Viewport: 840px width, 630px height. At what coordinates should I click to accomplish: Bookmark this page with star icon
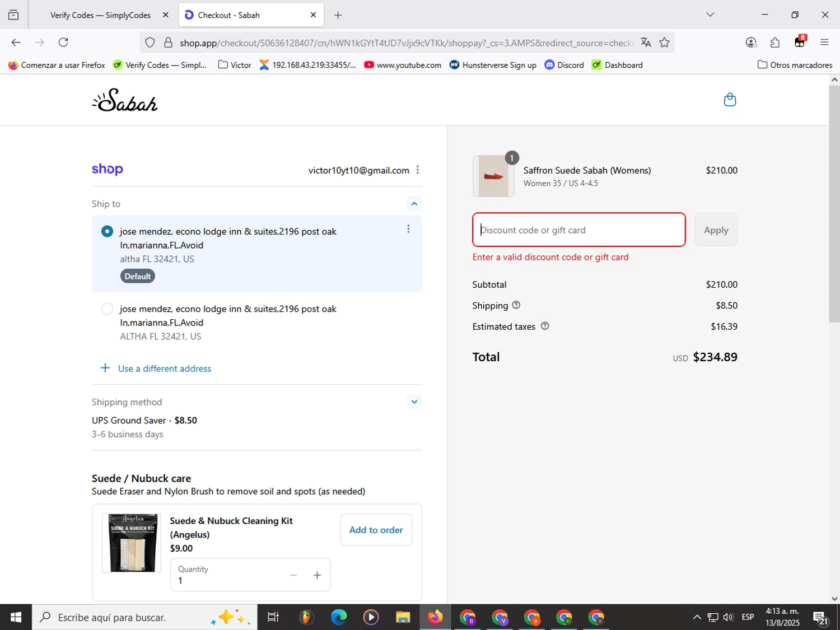(x=664, y=43)
